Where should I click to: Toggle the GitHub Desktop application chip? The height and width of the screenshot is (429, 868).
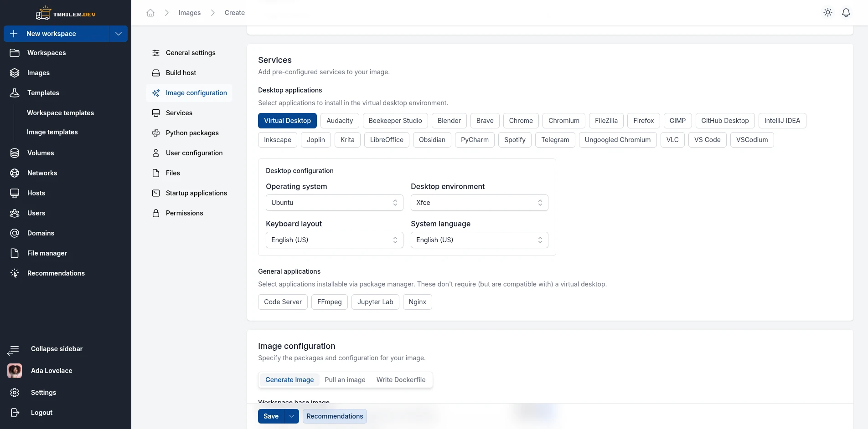tap(725, 121)
